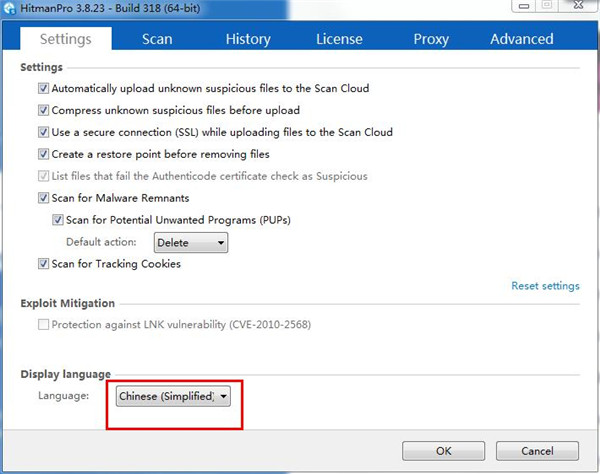This screenshot has height=474, width=600.
Task: Disable SSL secure connection option
Action: [x=43, y=132]
